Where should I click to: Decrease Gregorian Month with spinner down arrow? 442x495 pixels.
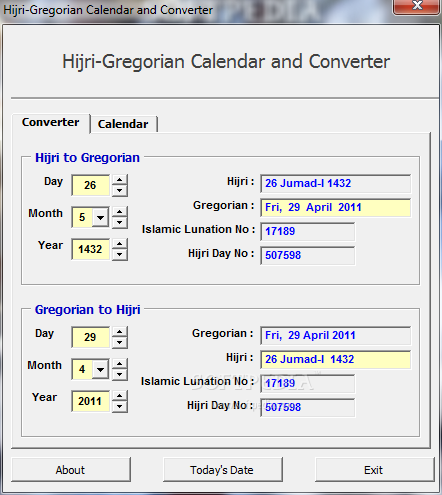tap(120, 375)
